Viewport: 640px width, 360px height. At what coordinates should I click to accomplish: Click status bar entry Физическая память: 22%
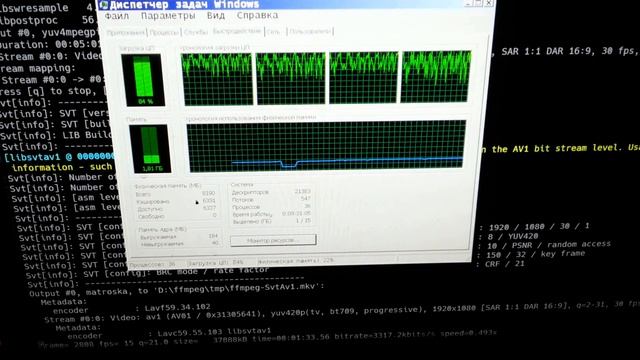pyautogui.click(x=296, y=260)
